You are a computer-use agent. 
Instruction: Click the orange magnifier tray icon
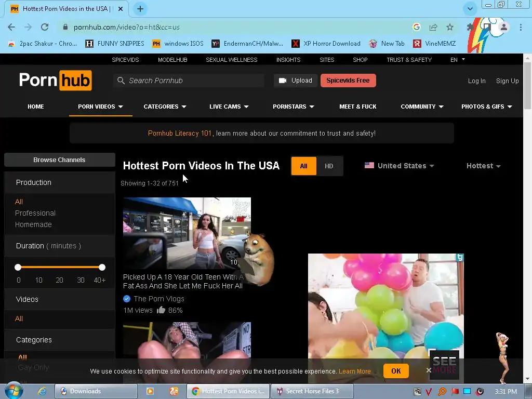(442, 392)
